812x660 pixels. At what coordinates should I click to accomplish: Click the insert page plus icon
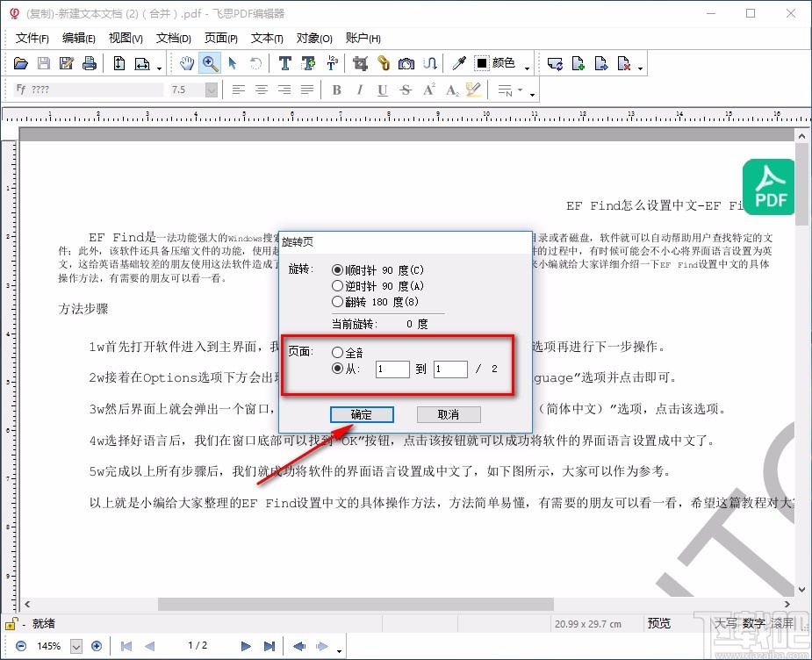(578, 64)
